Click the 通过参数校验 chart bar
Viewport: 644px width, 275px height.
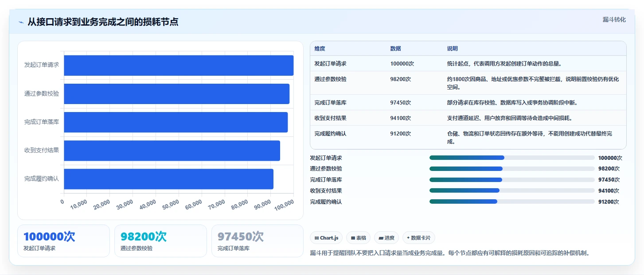177,94
